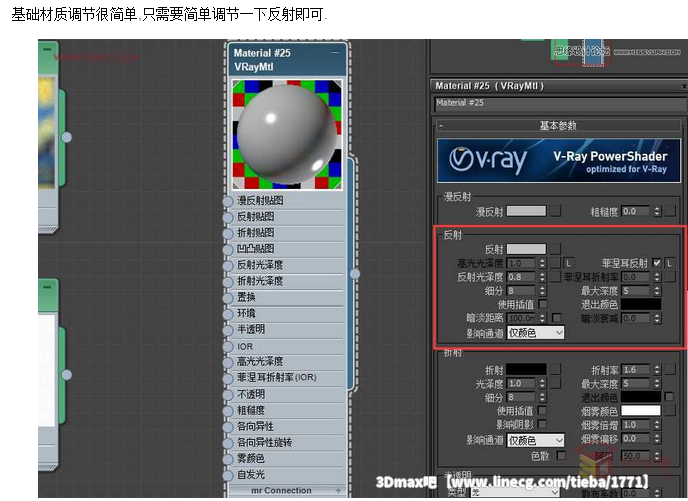
Task: Click the 自发光 input socket
Action: point(228,475)
